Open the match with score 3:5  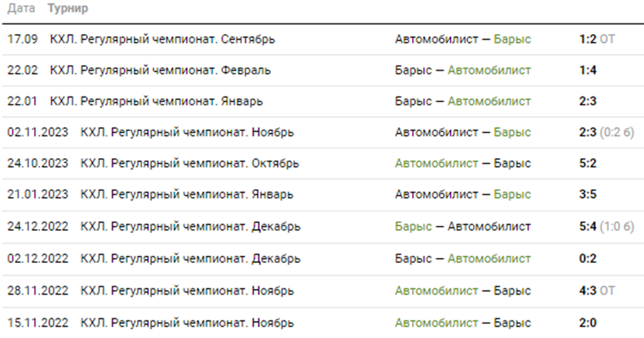coord(588,195)
